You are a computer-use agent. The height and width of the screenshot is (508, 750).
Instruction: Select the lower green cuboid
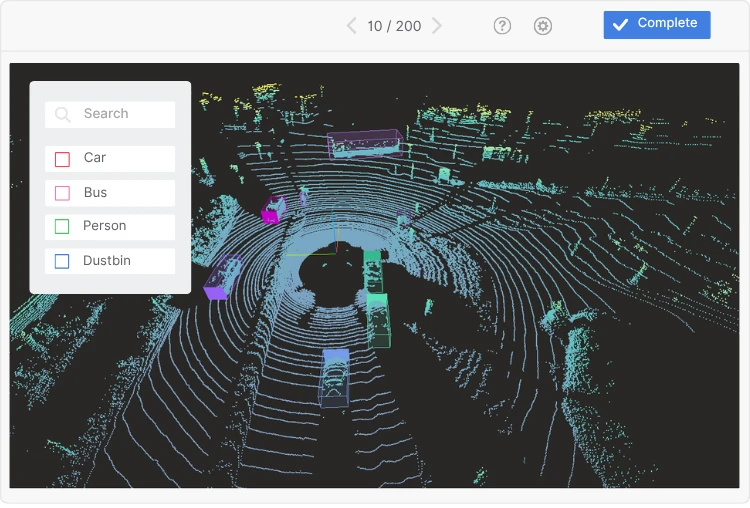click(x=378, y=320)
